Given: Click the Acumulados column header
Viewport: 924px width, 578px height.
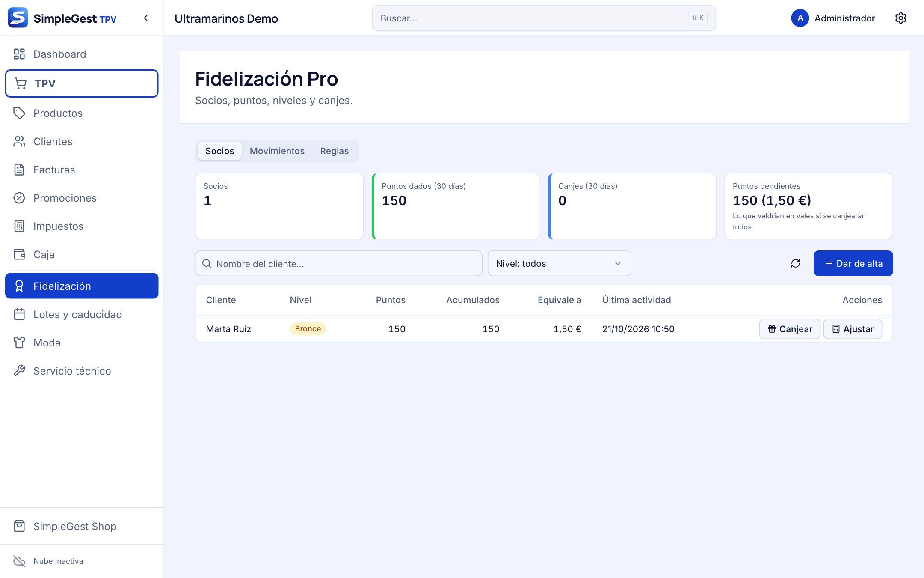Looking at the screenshot, I should pyautogui.click(x=473, y=300).
